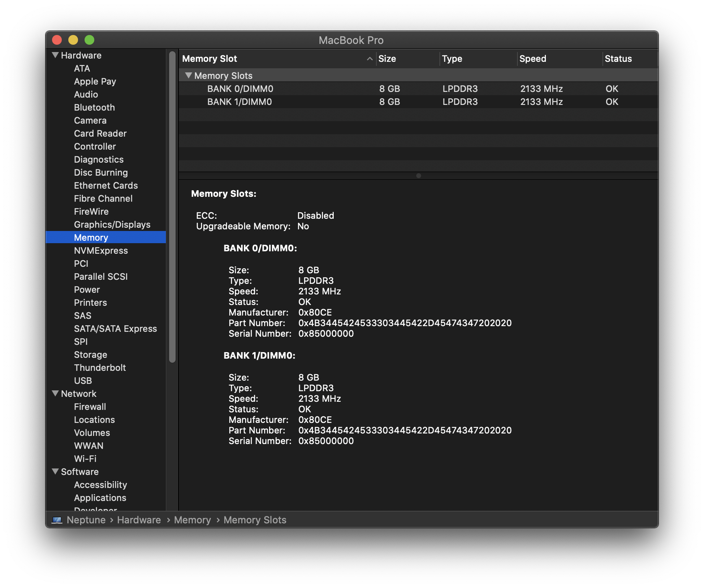
Task: Click the BANK 1 Serial Number value
Action: [x=326, y=441]
